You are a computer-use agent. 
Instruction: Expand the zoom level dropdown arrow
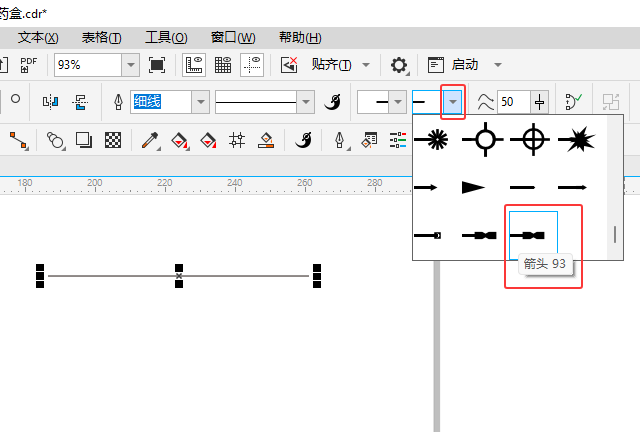coord(131,65)
